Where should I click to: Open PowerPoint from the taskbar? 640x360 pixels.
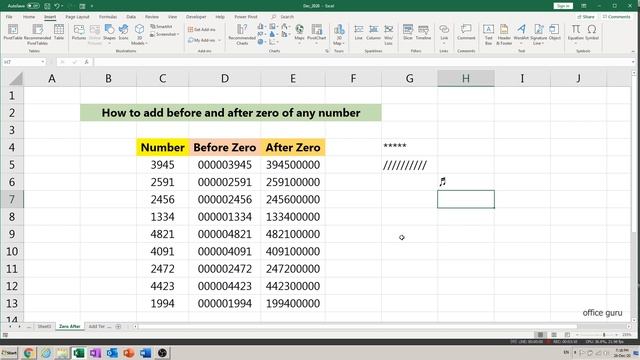tap(129, 353)
